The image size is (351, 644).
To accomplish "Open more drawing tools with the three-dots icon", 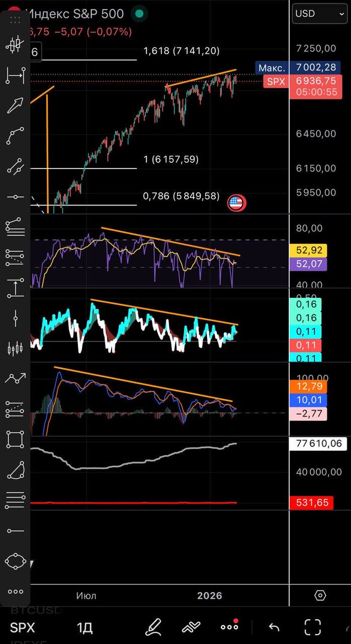I will [15, 591].
